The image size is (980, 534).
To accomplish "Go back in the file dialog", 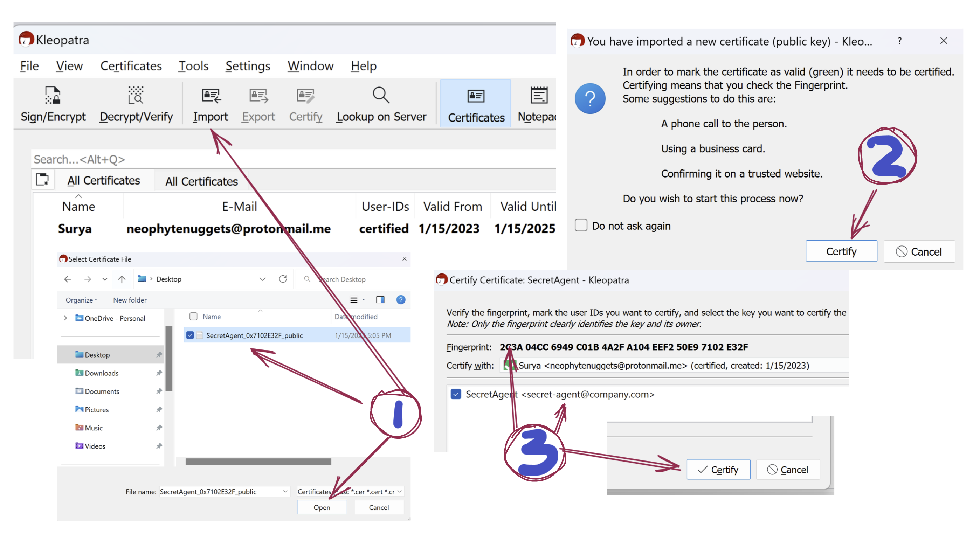I will 68,279.
